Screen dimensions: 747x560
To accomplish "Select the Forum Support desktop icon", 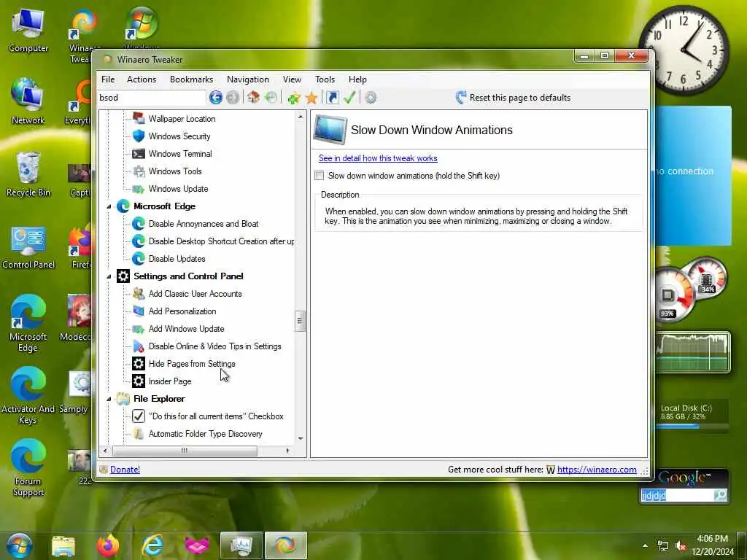I will click(x=28, y=468).
